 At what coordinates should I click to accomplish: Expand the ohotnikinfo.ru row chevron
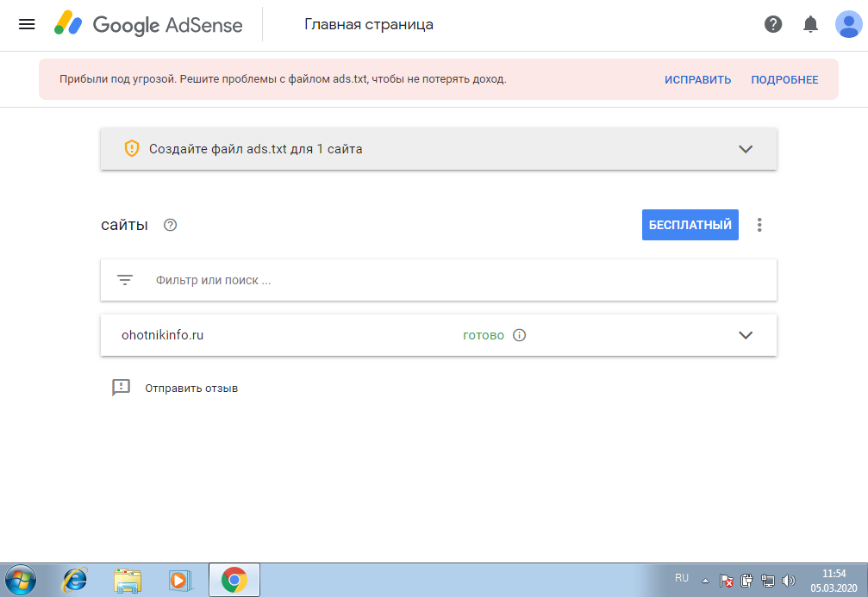coord(746,335)
